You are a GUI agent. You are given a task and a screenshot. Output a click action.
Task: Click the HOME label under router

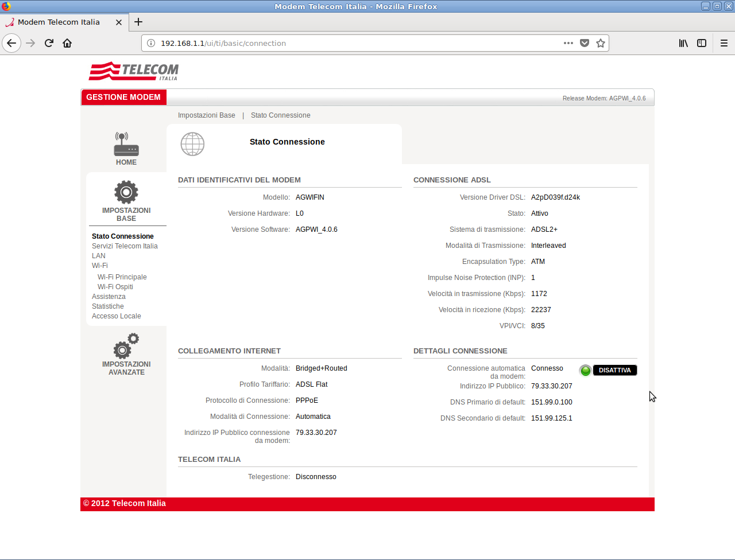[x=126, y=162]
